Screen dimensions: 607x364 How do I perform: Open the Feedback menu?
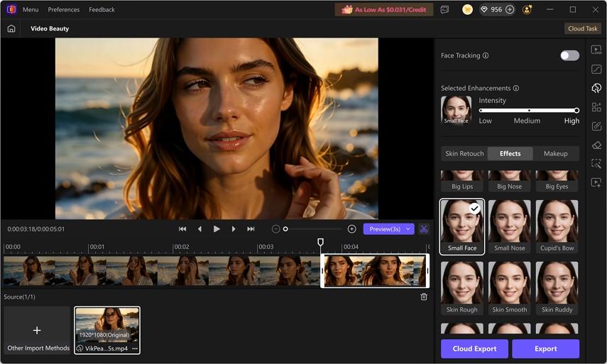click(x=102, y=10)
